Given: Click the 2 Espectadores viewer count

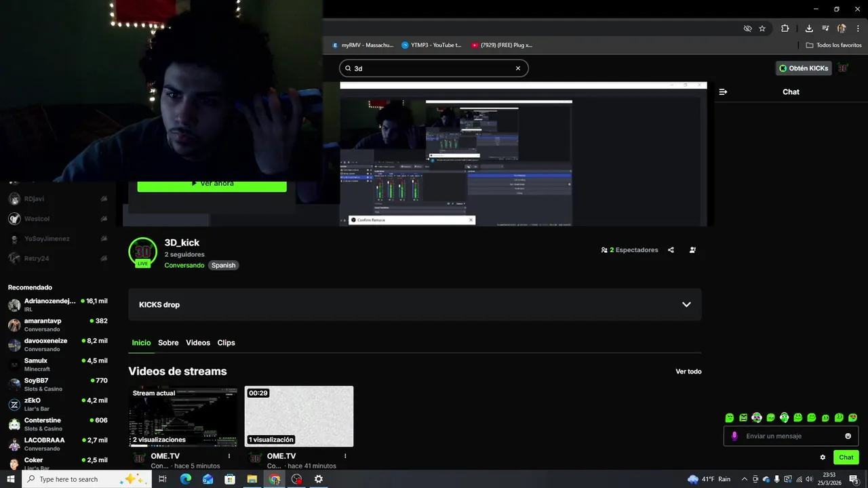Looking at the screenshot, I should pos(629,250).
